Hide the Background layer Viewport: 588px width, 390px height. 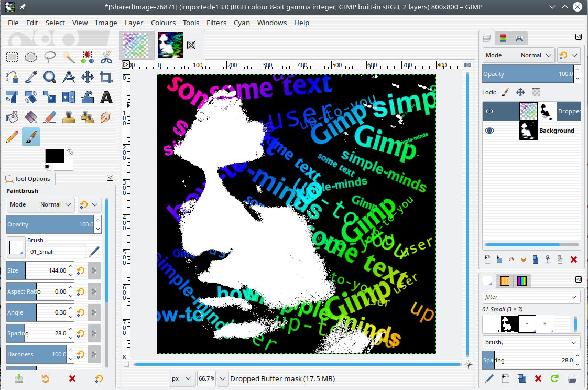[x=489, y=131]
